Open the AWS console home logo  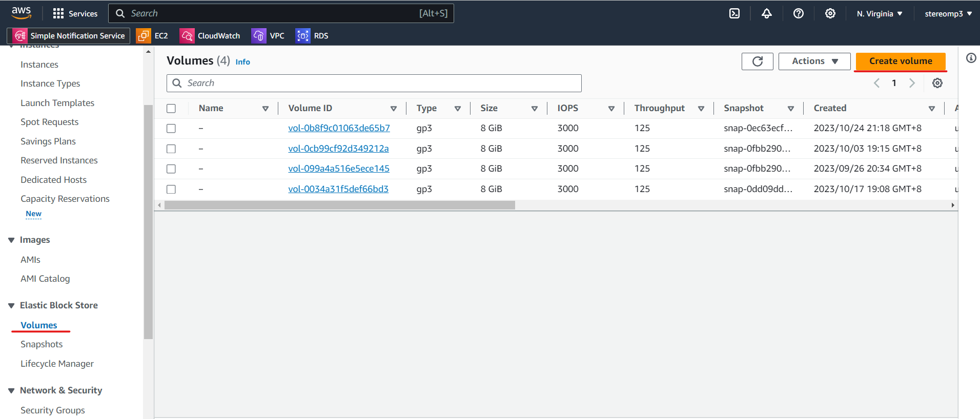[x=22, y=13]
